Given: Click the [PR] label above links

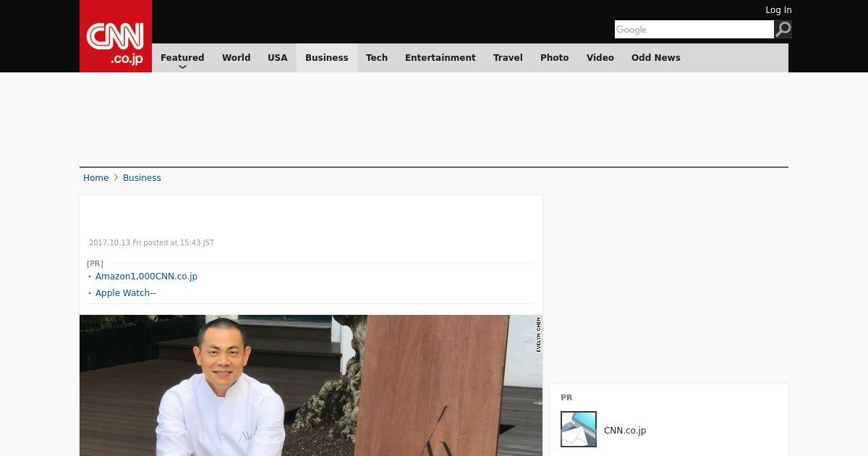Looking at the screenshot, I should (x=95, y=263).
